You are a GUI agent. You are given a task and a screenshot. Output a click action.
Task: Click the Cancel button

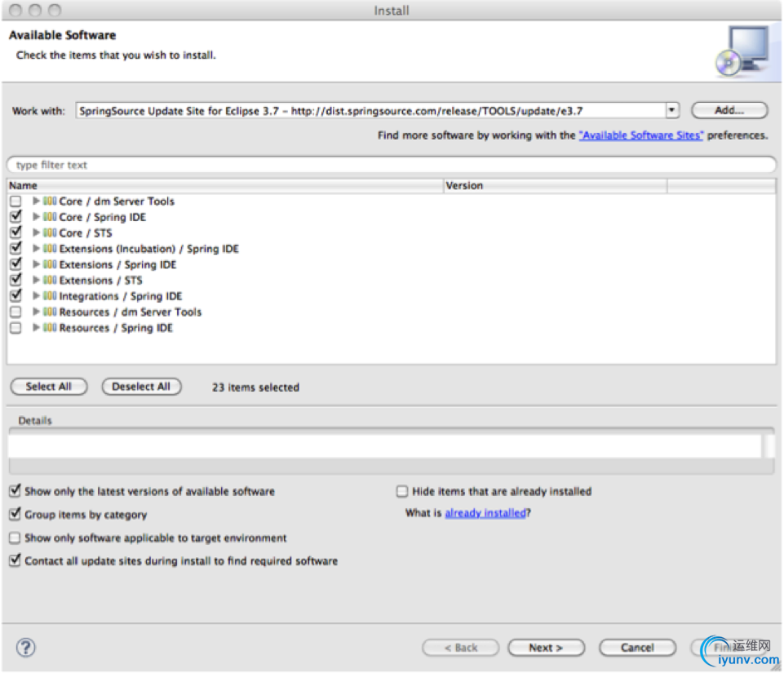637,648
